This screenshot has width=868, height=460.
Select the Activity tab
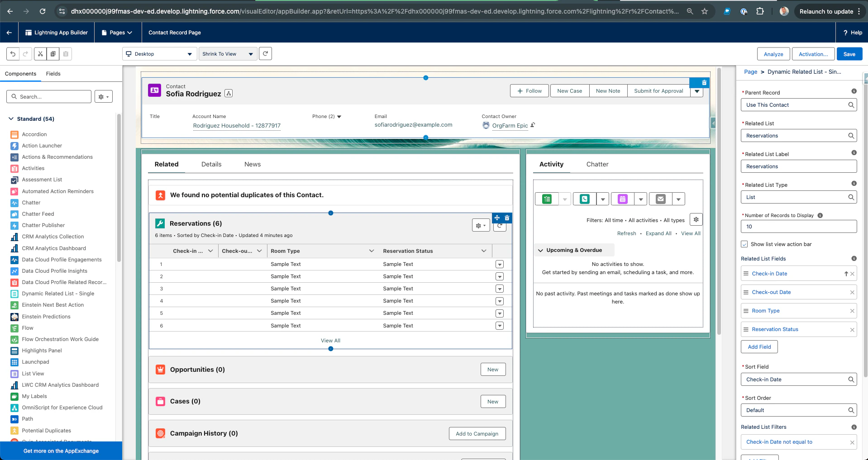click(x=551, y=164)
